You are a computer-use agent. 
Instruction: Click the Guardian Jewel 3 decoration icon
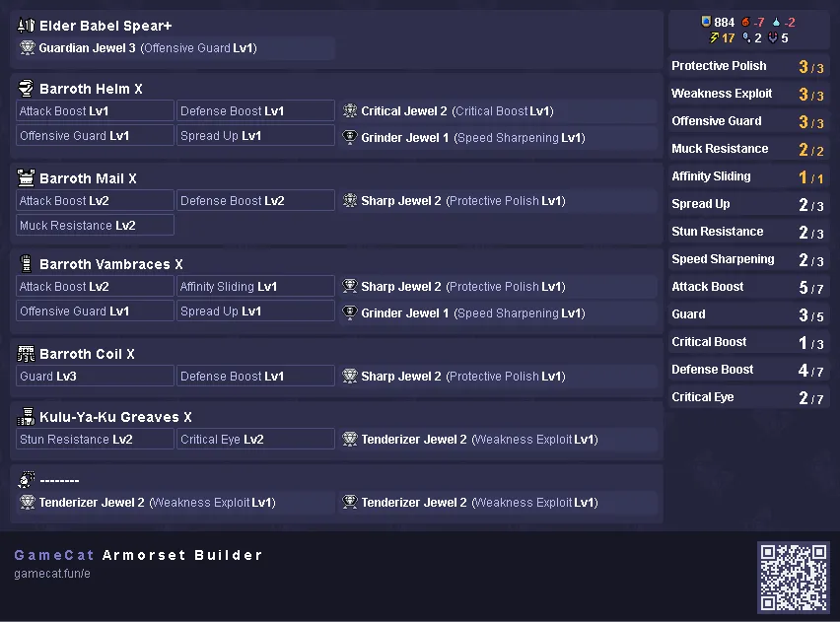point(28,47)
